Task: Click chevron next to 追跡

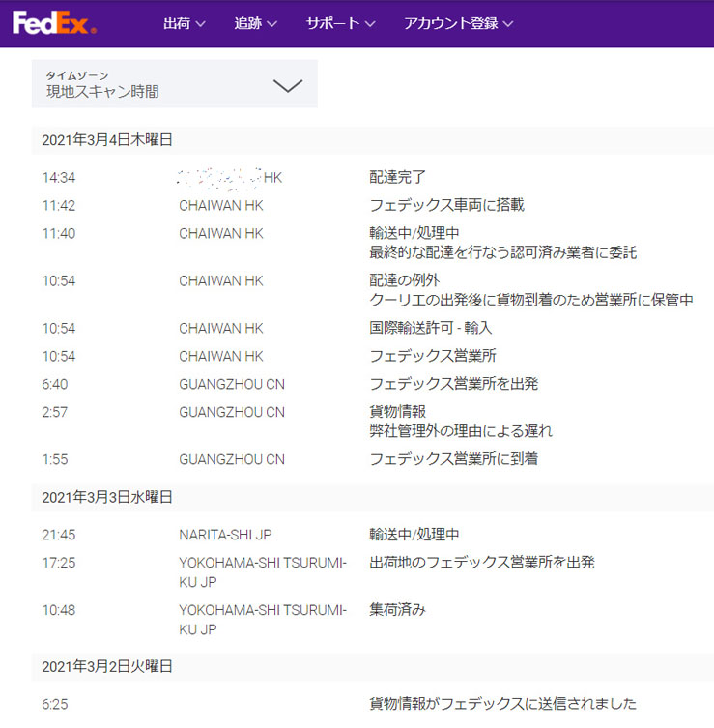Action: click(x=272, y=24)
